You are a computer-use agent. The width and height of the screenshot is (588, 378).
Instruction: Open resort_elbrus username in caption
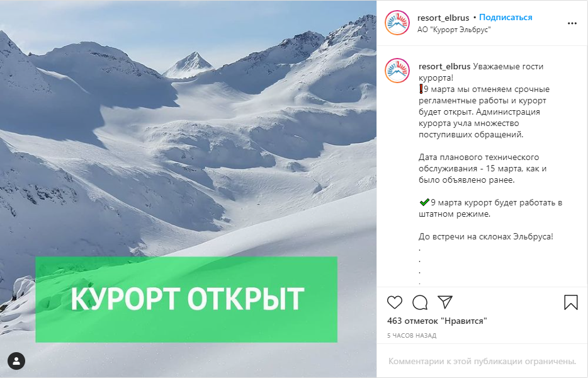(444, 66)
